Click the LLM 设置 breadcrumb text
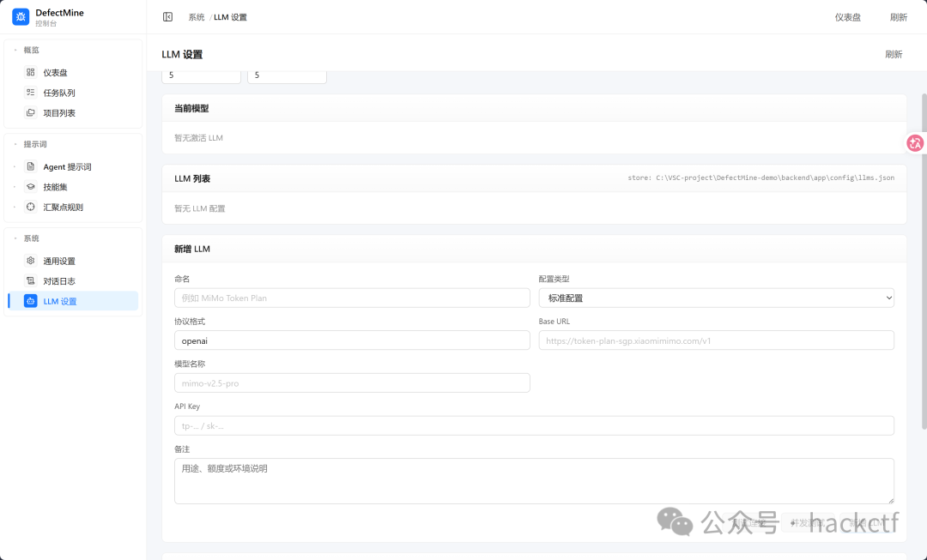This screenshot has height=560, width=927. click(x=231, y=17)
